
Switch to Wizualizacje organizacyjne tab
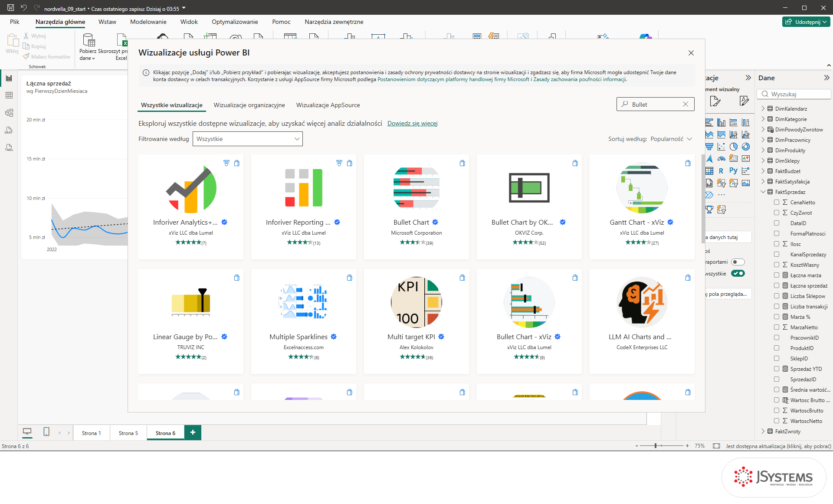click(249, 105)
